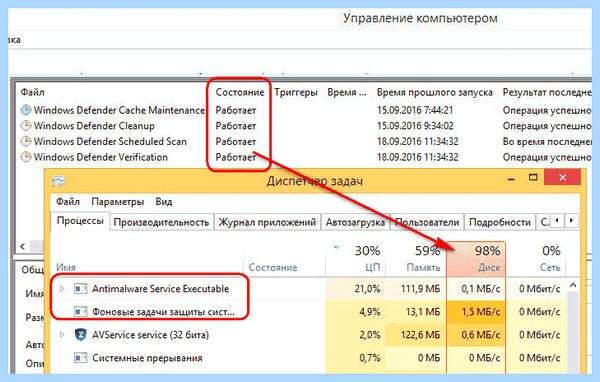Click the Task Manager title bar icon

point(59,181)
